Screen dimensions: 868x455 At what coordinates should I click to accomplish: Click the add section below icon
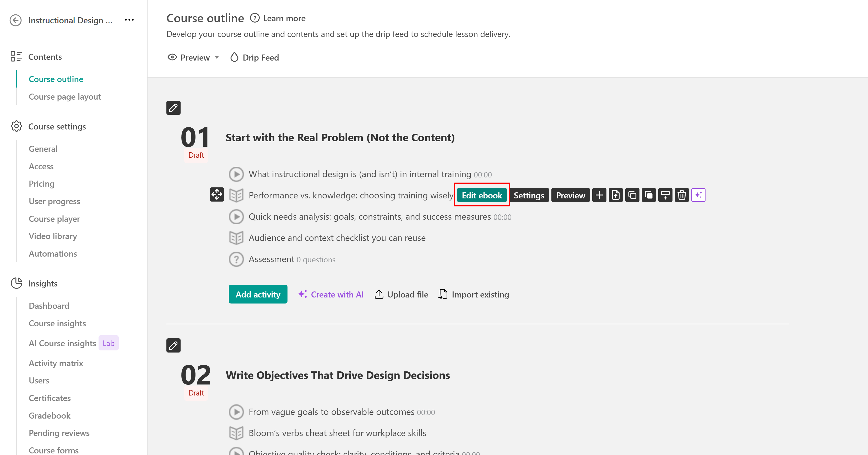(x=665, y=195)
